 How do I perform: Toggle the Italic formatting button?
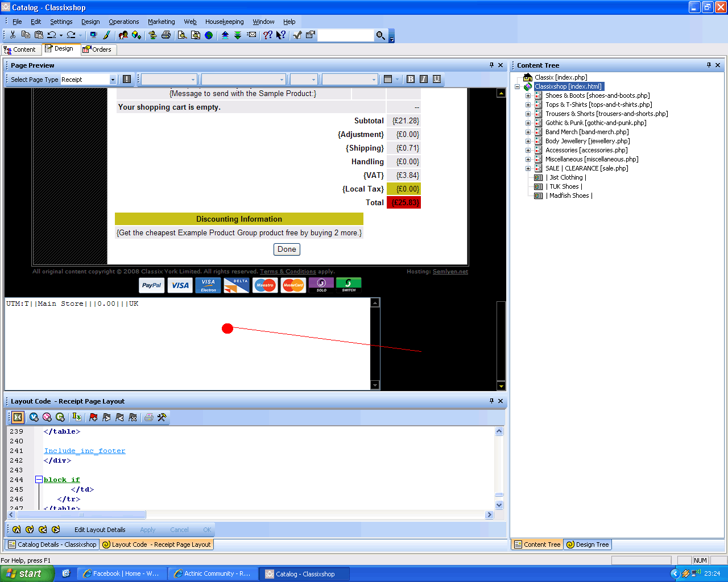(x=424, y=80)
